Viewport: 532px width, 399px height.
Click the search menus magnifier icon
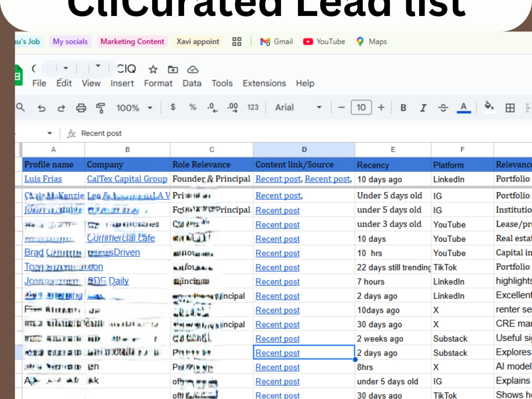(x=20, y=107)
